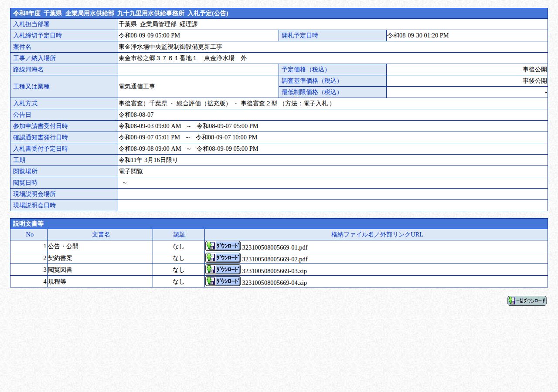Click the 入札書受付予定日時 label
Screen dimensions: 558x392
coord(64,149)
